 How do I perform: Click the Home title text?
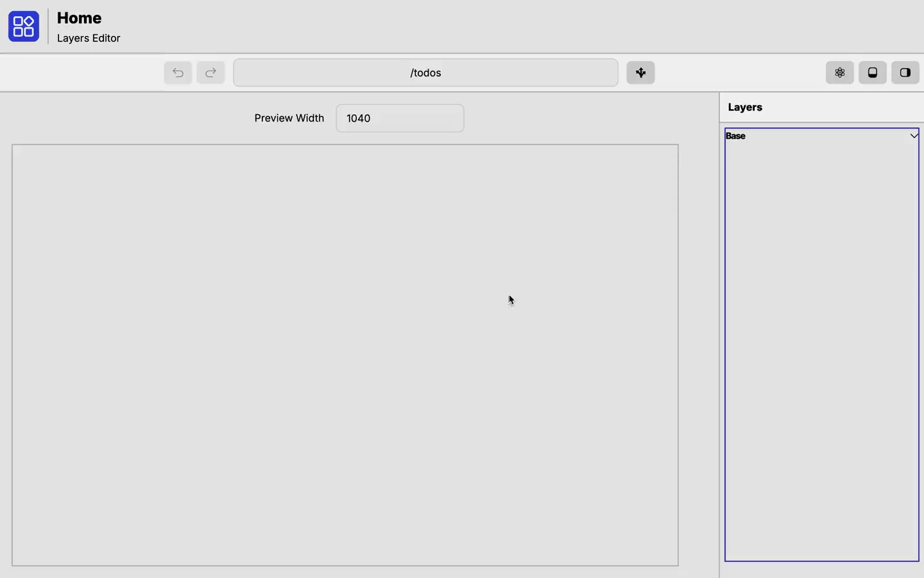[80, 18]
